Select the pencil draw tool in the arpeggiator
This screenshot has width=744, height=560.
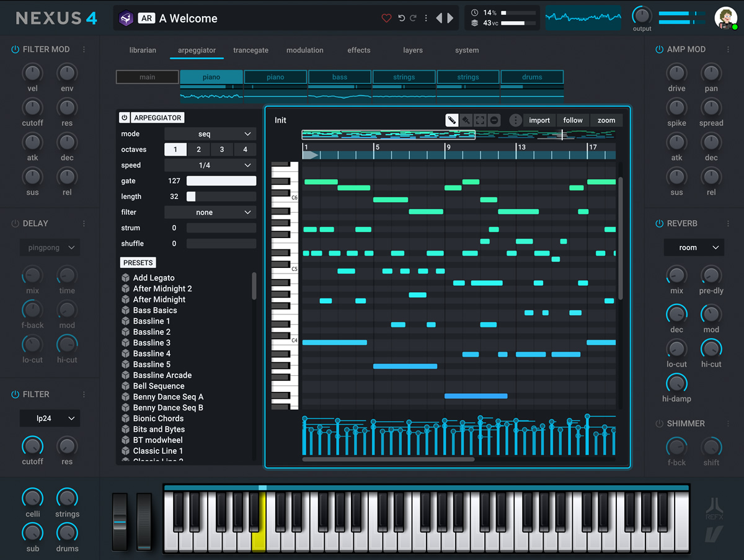click(x=452, y=120)
